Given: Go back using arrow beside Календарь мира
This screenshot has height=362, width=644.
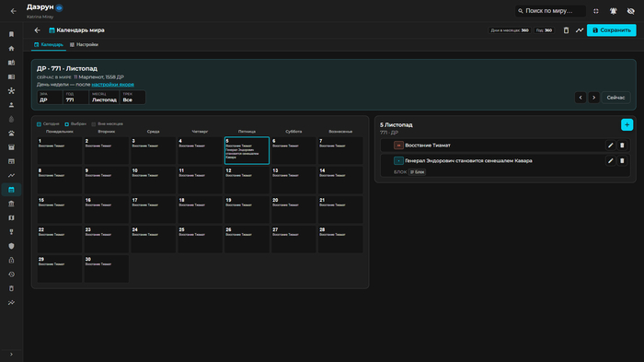Looking at the screenshot, I should [x=38, y=30].
